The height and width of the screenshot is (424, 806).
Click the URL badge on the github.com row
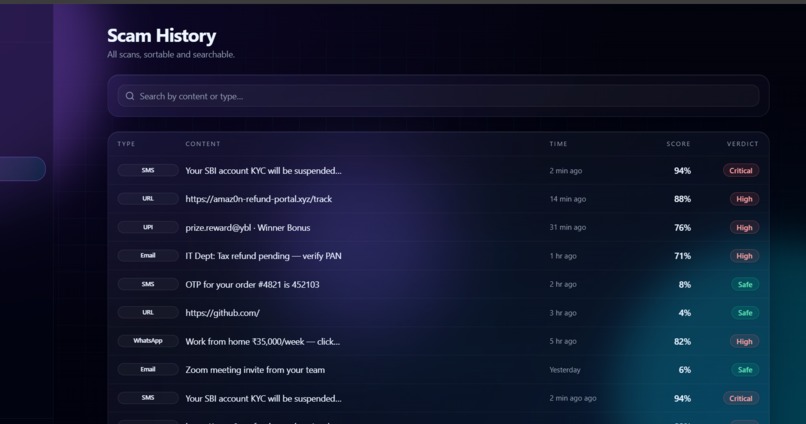(x=148, y=312)
